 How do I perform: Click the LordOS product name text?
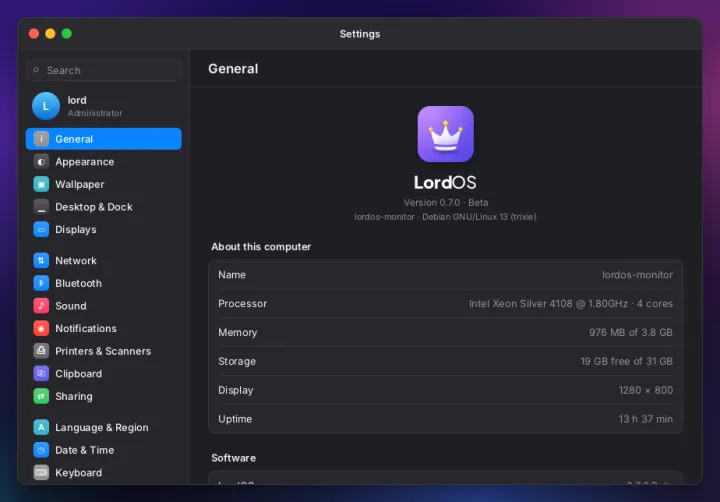pos(445,182)
